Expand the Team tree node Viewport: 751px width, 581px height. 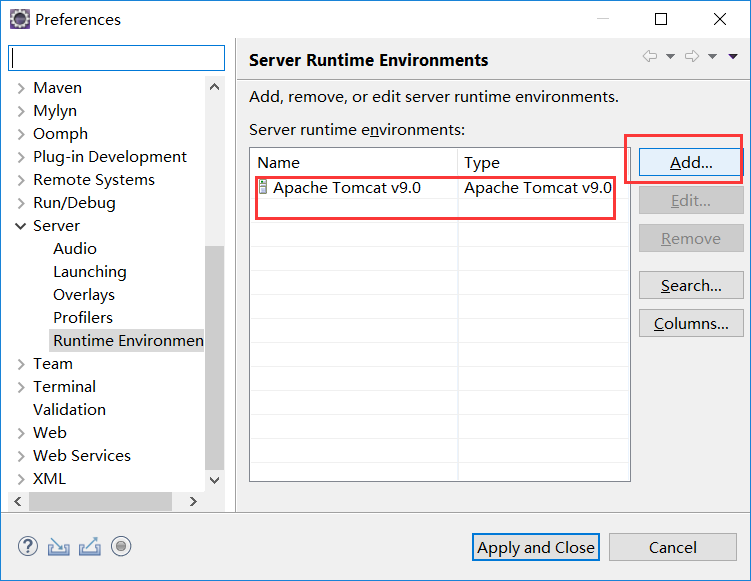pos(21,364)
